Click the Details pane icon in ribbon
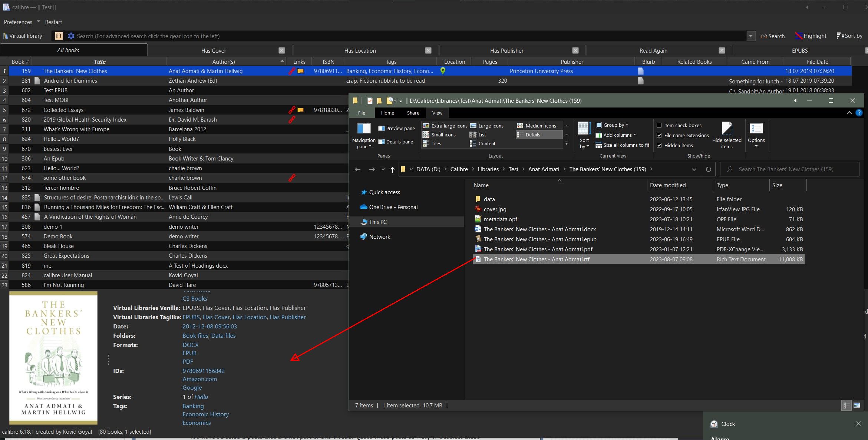 382,142
